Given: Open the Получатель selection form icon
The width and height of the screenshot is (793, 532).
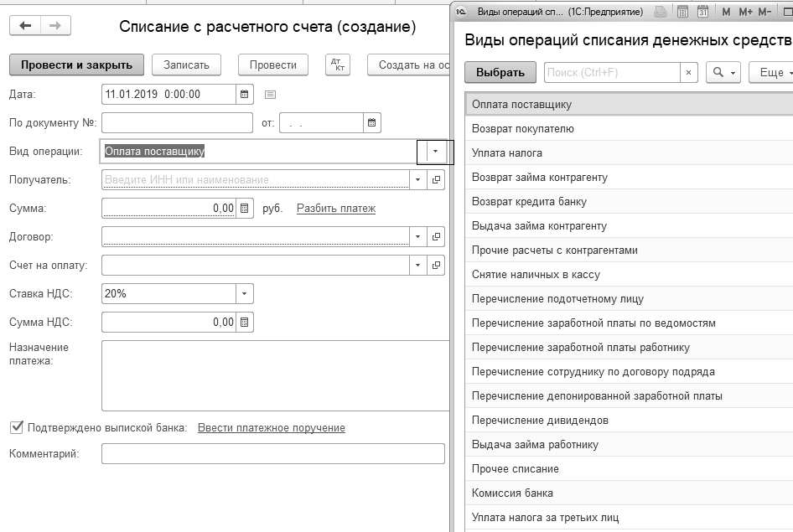Looking at the screenshot, I should 436,179.
